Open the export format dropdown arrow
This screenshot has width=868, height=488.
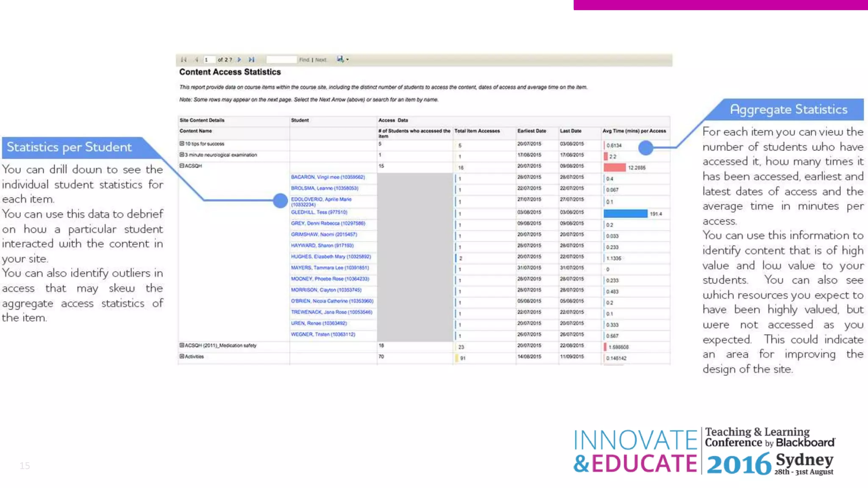click(x=348, y=60)
